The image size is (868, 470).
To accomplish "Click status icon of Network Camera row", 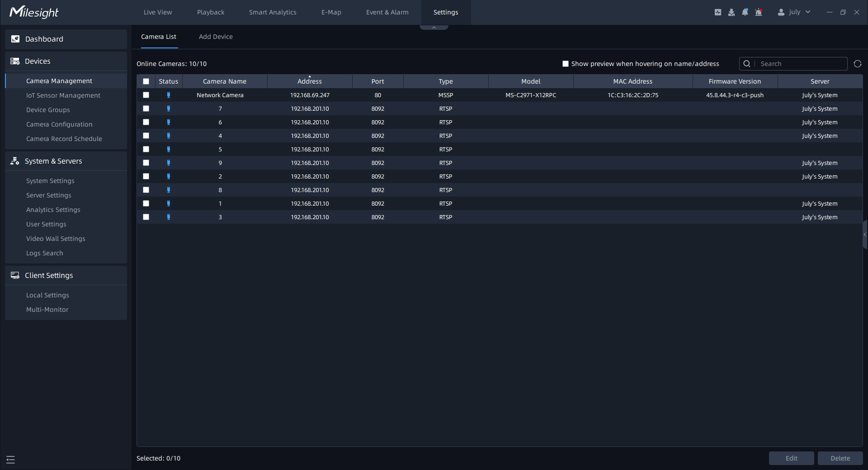I will (x=169, y=95).
